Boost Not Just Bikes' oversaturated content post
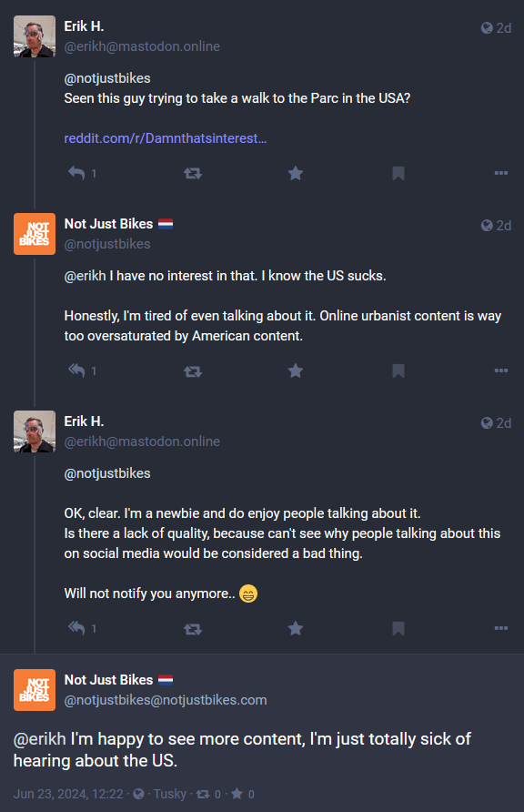524x812 pixels. tap(193, 370)
